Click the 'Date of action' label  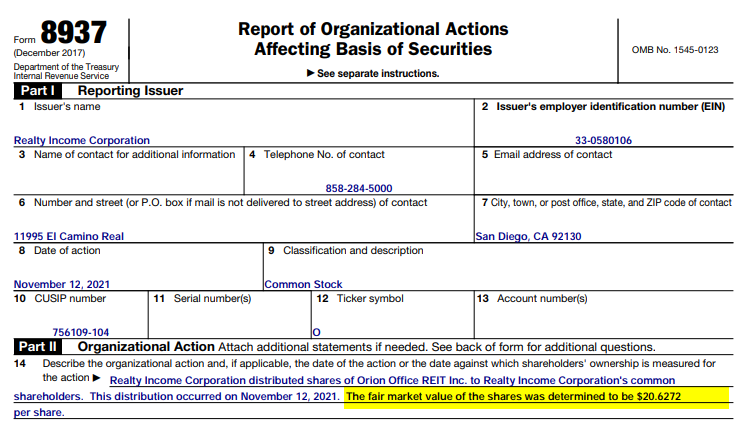pyautogui.click(x=67, y=250)
